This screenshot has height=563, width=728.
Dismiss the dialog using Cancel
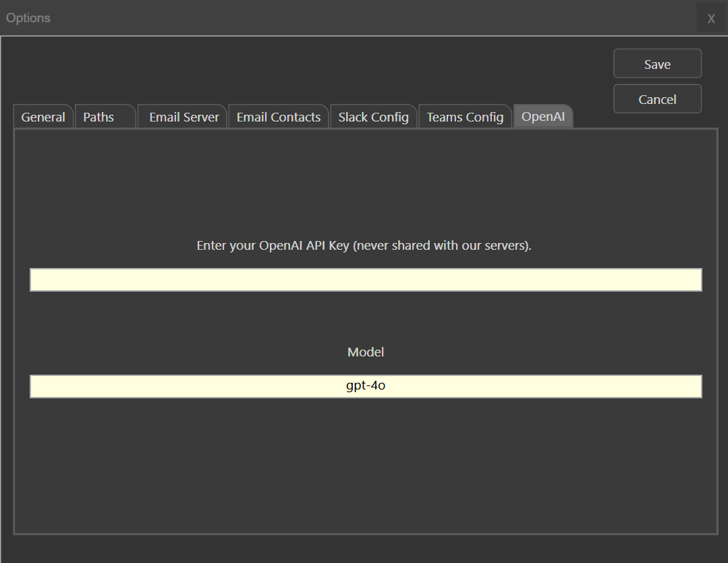click(656, 99)
